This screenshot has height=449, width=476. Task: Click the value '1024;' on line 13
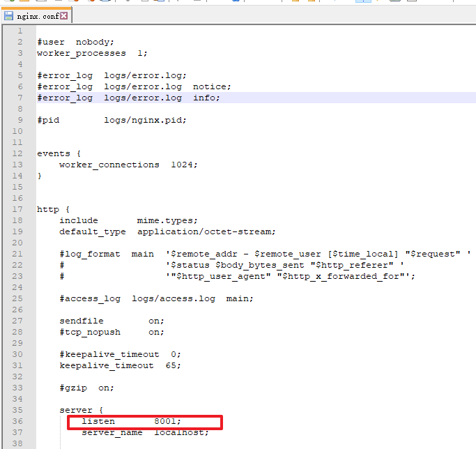[x=184, y=165]
